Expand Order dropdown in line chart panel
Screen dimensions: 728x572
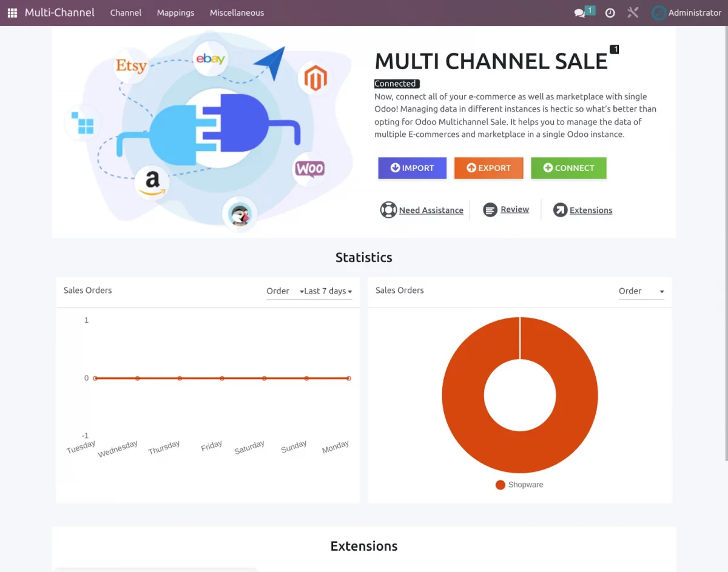click(285, 291)
